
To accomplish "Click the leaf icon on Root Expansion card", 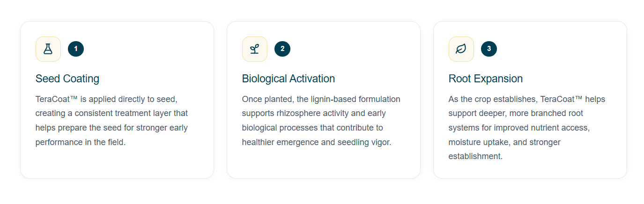I will point(461,49).
